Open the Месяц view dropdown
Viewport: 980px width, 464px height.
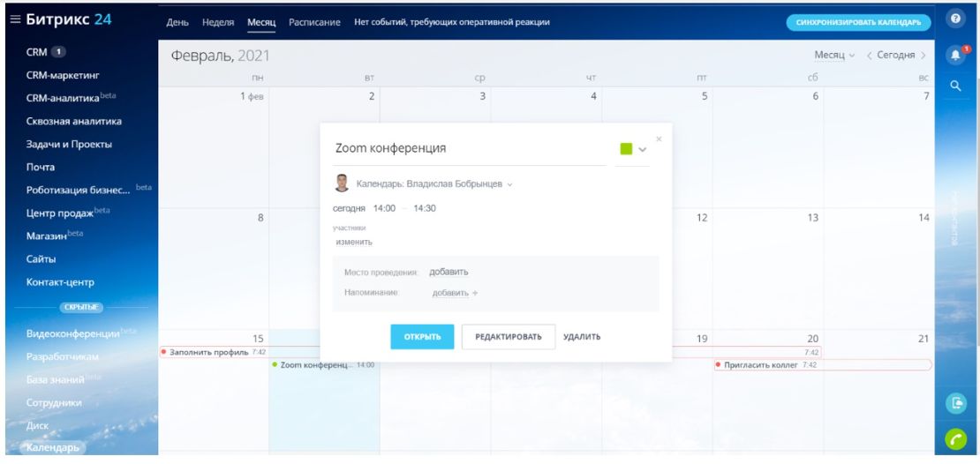point(833,56)
